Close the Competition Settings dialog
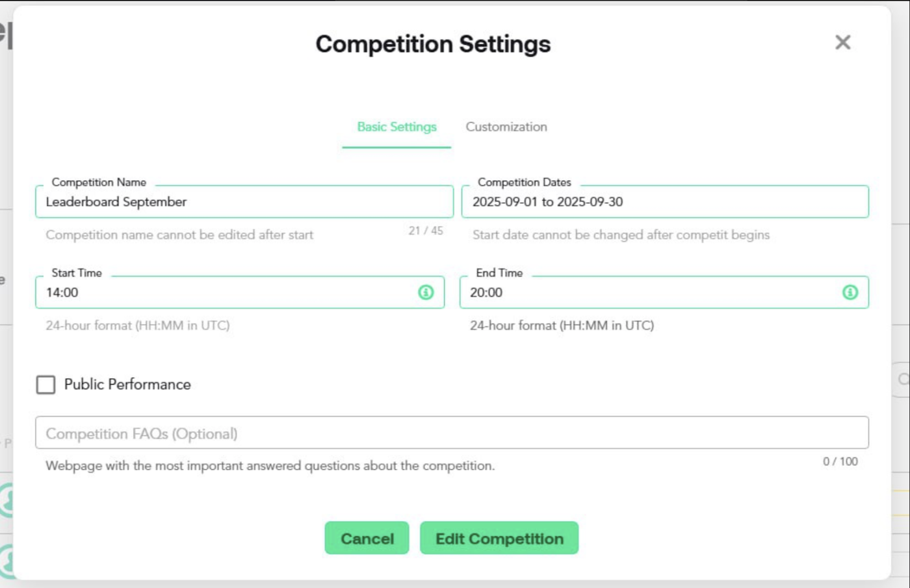 coord(842,43)
